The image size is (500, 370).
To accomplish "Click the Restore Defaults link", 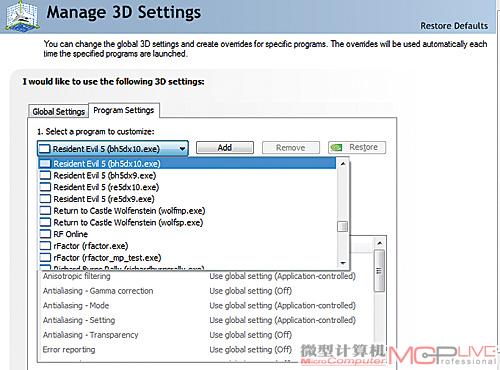I will click(x=454, y=26).
